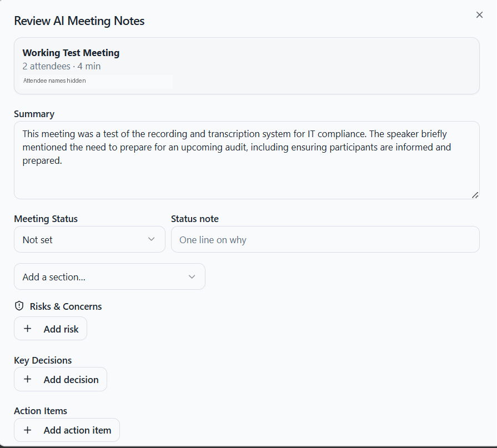Screen dimensions: 497x448
Task: Click the Risks & Concerns heading text
Action: pos(66,306)
